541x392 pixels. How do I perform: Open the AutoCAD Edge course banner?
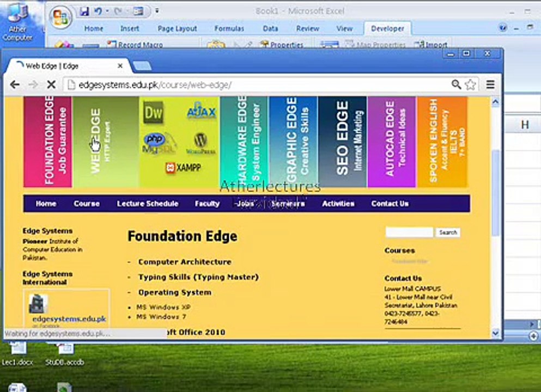coord(392,142)
